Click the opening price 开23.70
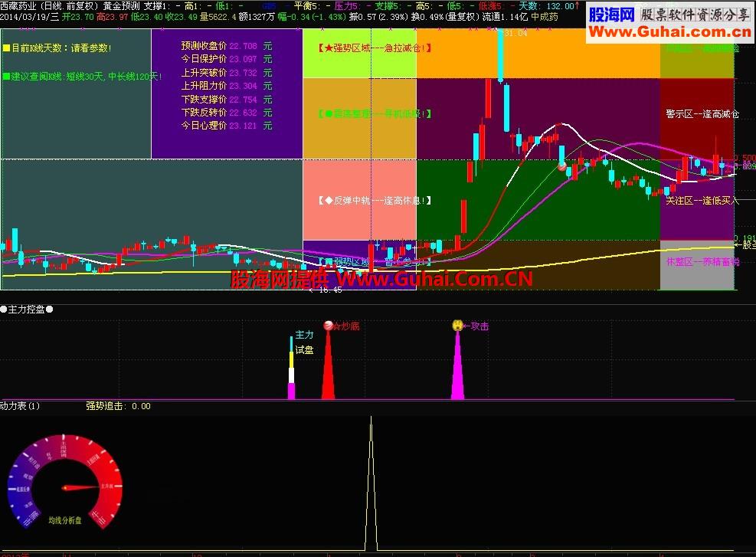756x557 pixels. [77, 17]
